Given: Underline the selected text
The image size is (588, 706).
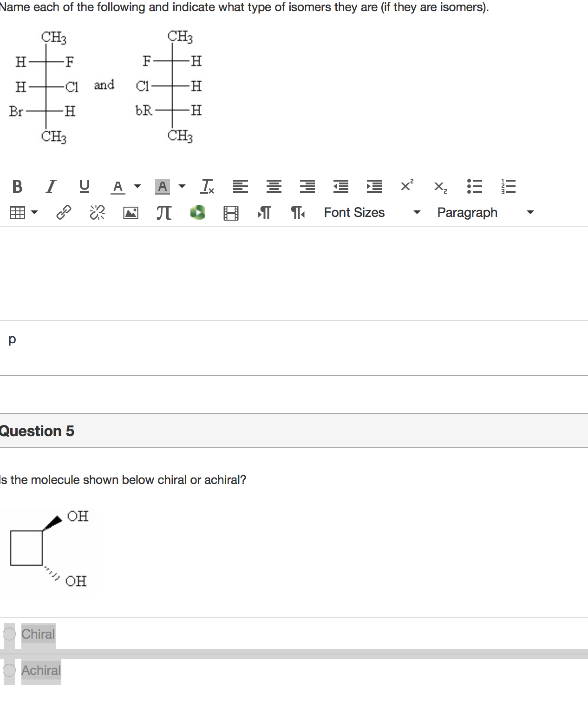Looking at the screenshot, I should pos(84,186).
